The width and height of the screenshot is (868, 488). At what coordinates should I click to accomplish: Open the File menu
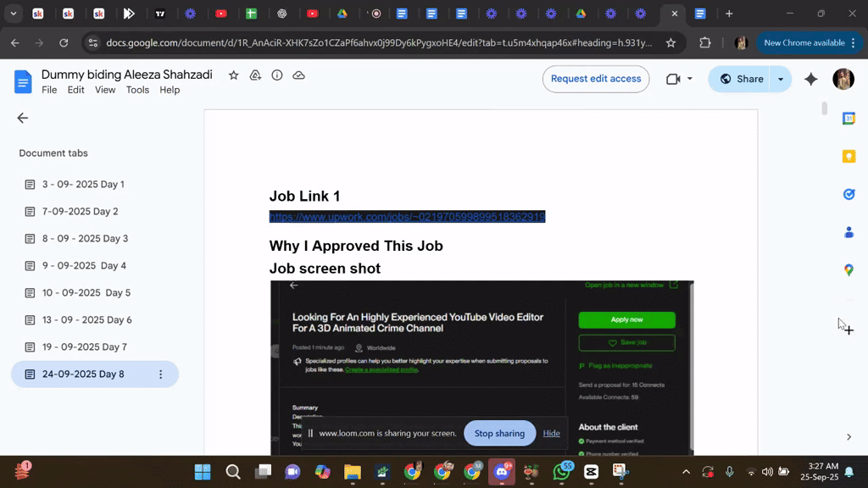click(x=49, y=90)
